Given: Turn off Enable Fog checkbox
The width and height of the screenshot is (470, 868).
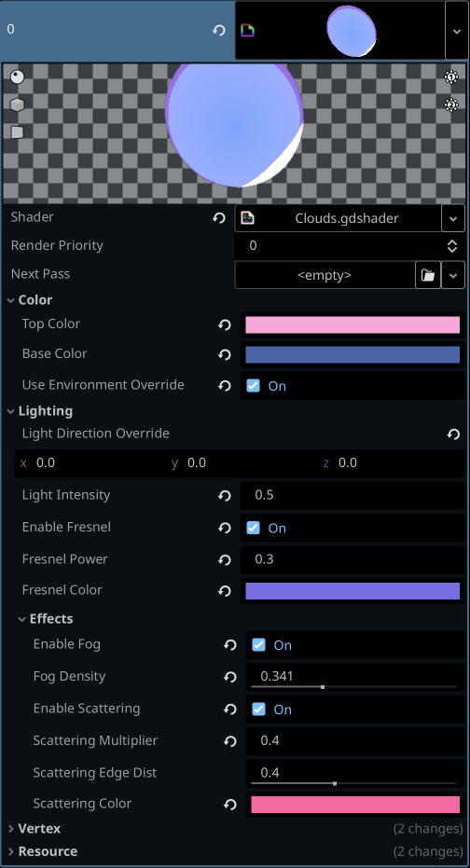Looking at the screenshot, I should point(258,645).
